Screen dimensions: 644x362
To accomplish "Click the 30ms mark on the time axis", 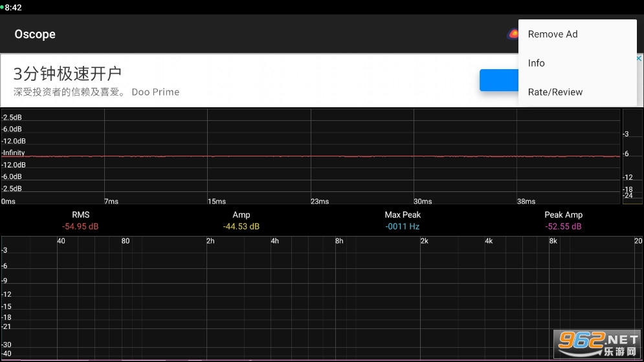I will (x=423, y=201).
